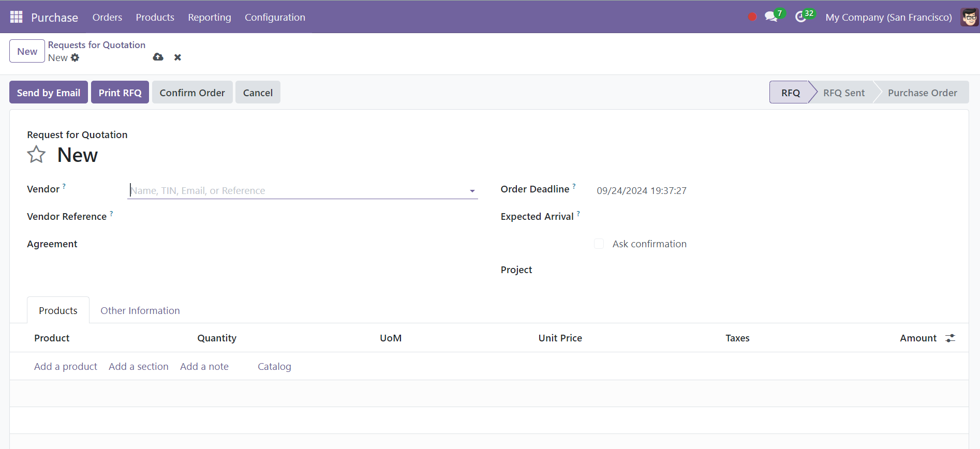Select the RFQ Sent status stage

[x=844, y=92]
